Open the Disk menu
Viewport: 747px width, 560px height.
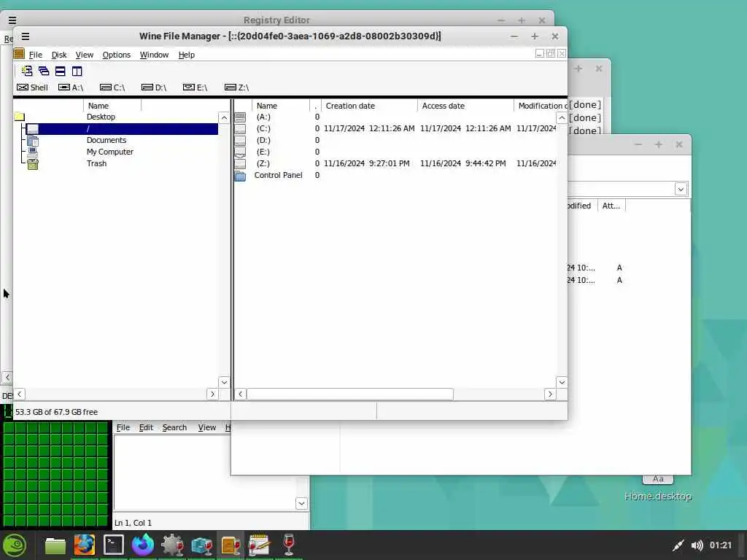(59, 55)
